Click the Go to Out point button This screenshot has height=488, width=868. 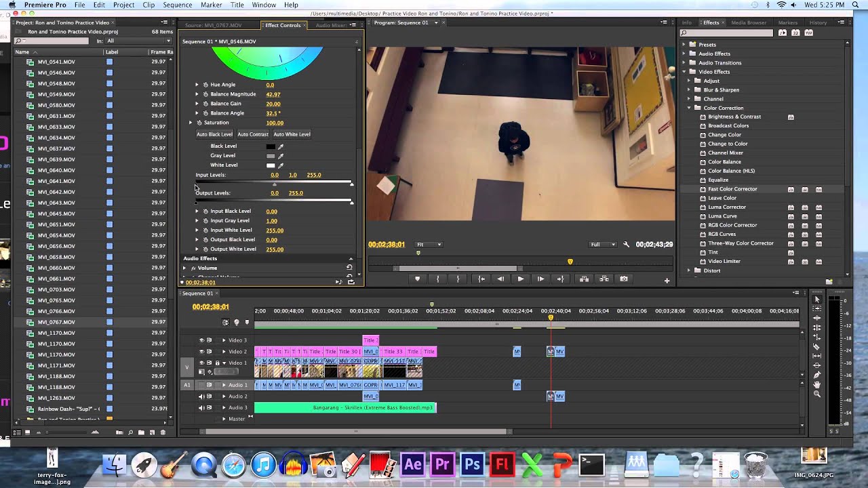click(x=560, y=279)
